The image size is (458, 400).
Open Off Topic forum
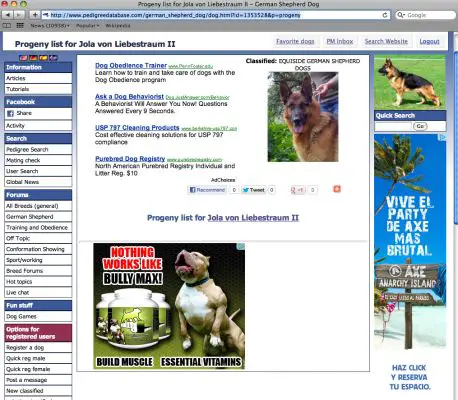(x=38, y=238)
